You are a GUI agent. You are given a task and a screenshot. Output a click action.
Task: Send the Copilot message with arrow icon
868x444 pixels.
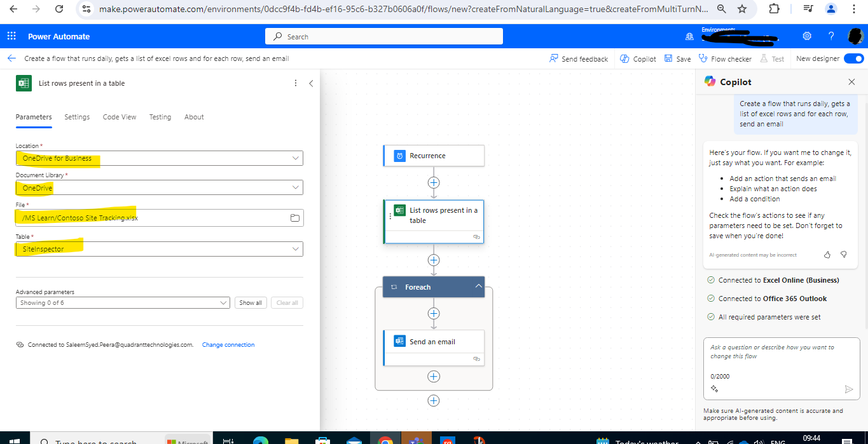coord(849,389)
